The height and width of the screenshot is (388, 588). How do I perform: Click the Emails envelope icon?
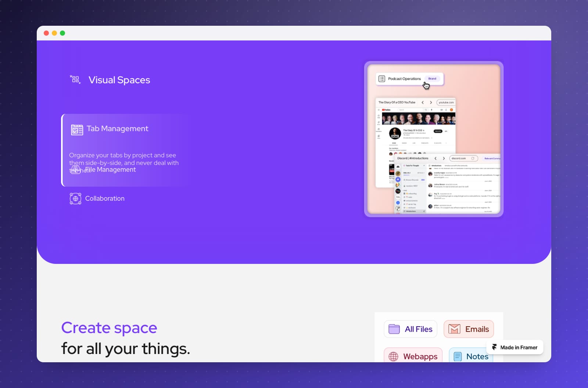pyautogui.click(x=454, y=329)
